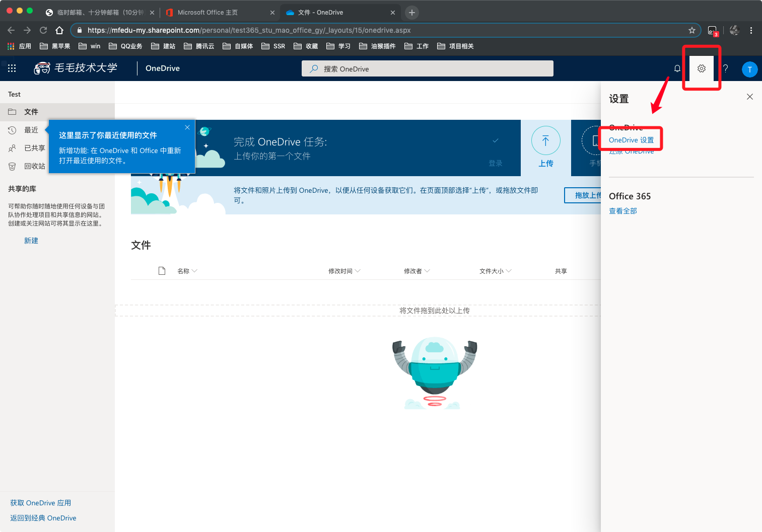Open the 建站 bookmark folder
This screenshot has width=762, height=532.
point(163,46)
